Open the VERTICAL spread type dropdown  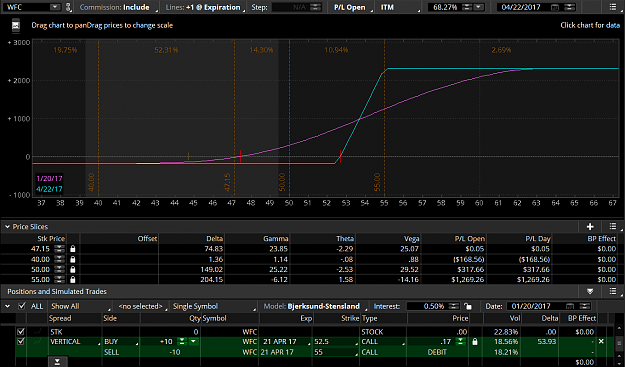pos(74,341)
